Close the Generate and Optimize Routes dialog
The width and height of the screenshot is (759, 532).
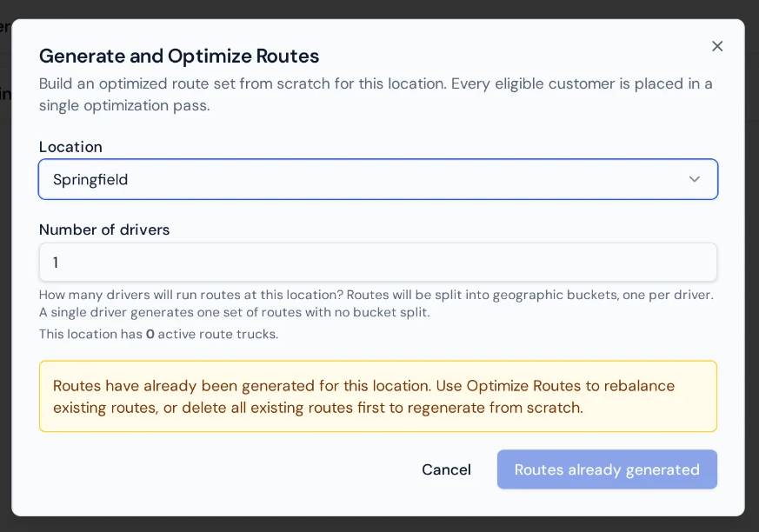coord(717,46)
